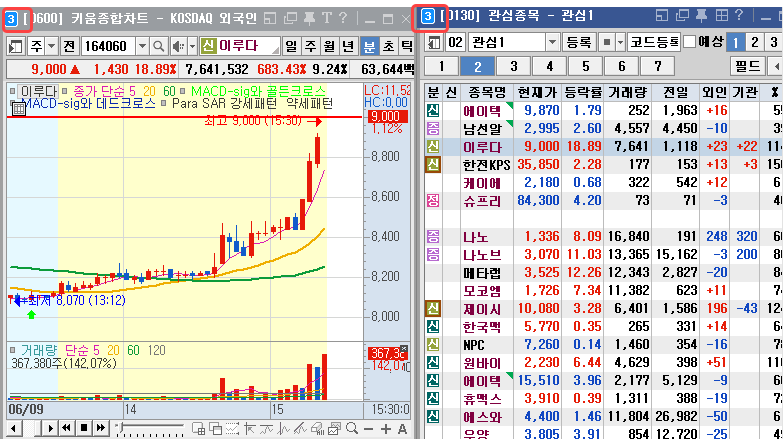This screenshot has width=784, height=439.
Task: Click the plus zoom-in icon below chart
Action: (386, 429)
